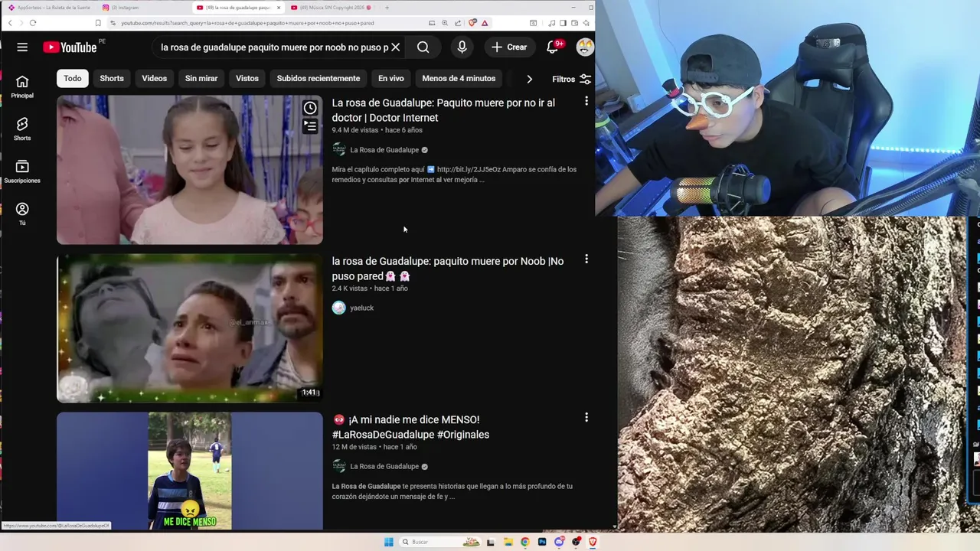
Task: Select the Menos de 4 minutos chip
Action: pyautogui.click(x=459, y=78)
